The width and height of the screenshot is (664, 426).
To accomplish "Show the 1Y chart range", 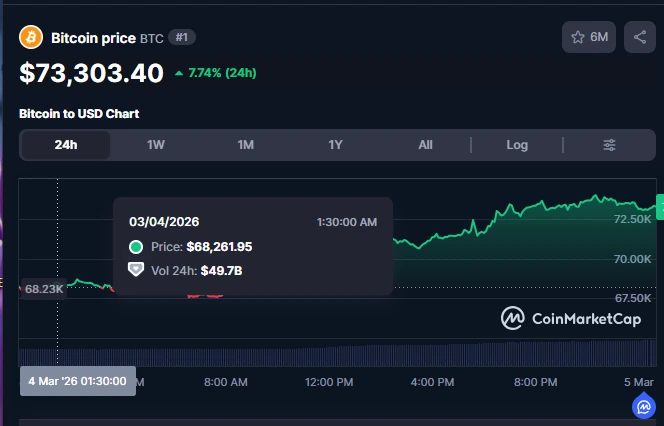I will 336,145.
